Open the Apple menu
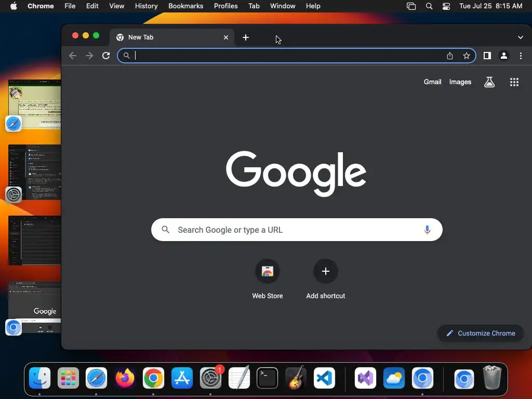 click(14, 6)
